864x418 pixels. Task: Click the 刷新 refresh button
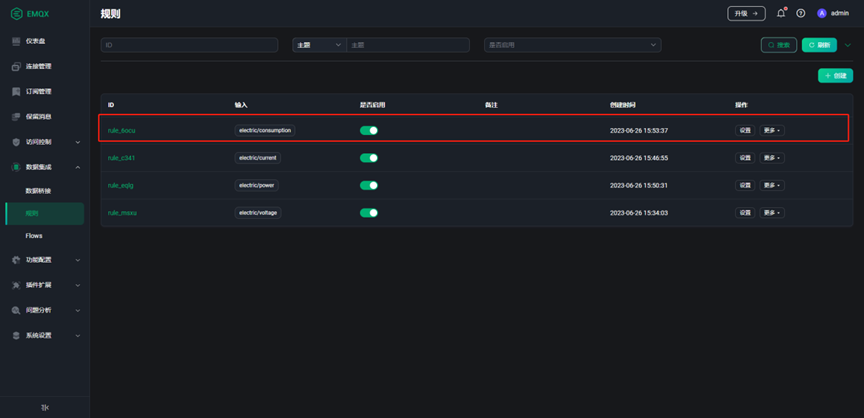coord(819,45)
